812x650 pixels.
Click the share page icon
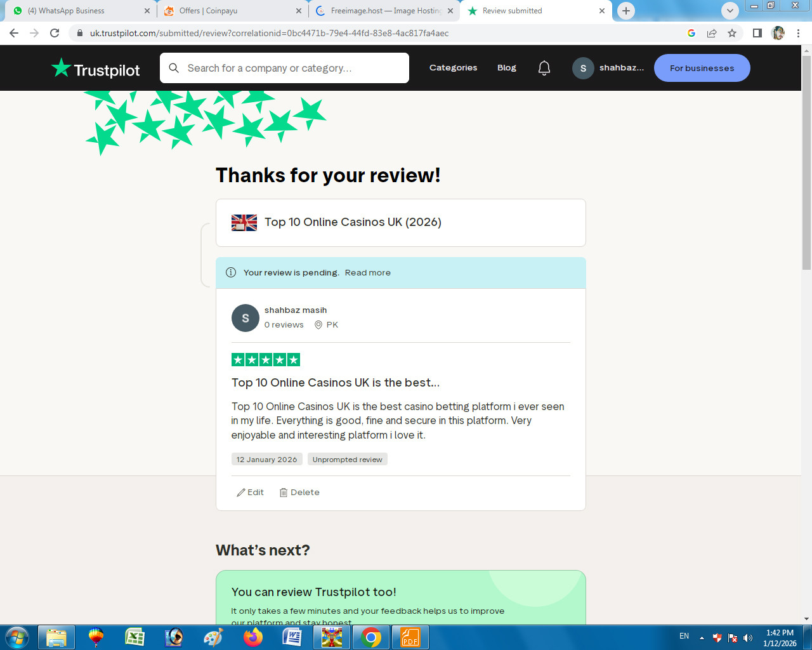point(712,33)
